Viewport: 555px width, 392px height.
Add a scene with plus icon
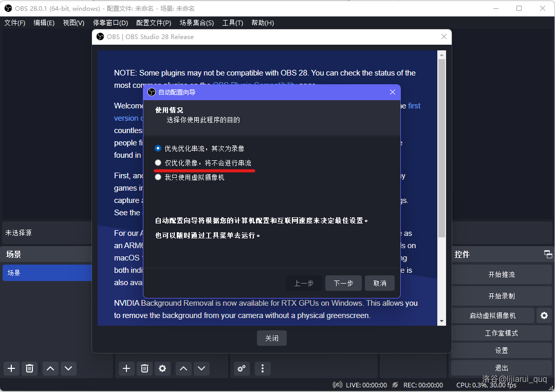point(11,369)
